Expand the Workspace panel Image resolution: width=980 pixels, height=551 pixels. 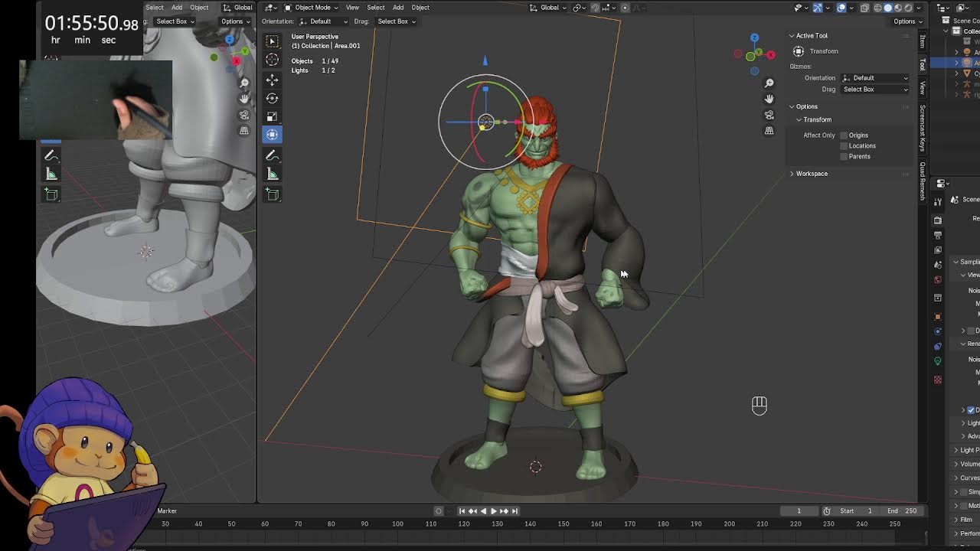(811, 174)
